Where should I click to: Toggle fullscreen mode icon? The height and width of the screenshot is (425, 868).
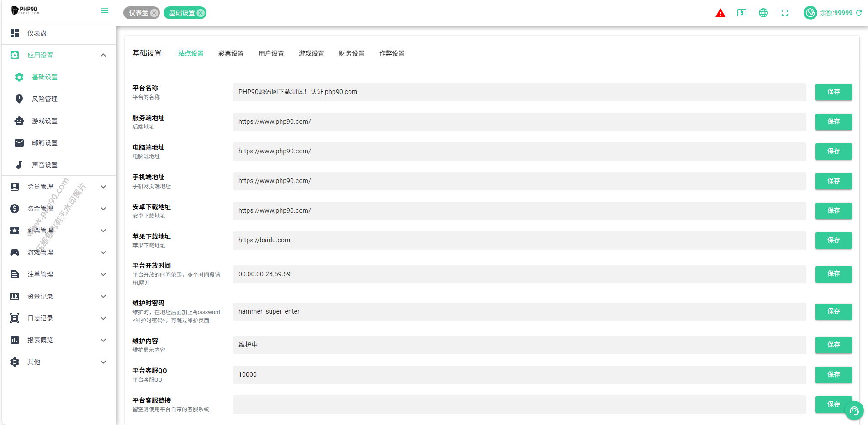(x=784, y=13)
